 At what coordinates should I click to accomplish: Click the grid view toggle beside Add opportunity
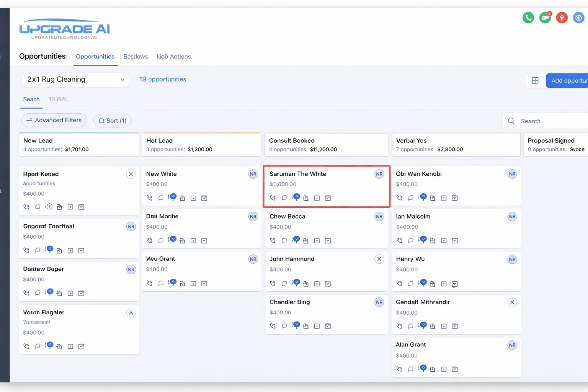(x=535, y=80)
